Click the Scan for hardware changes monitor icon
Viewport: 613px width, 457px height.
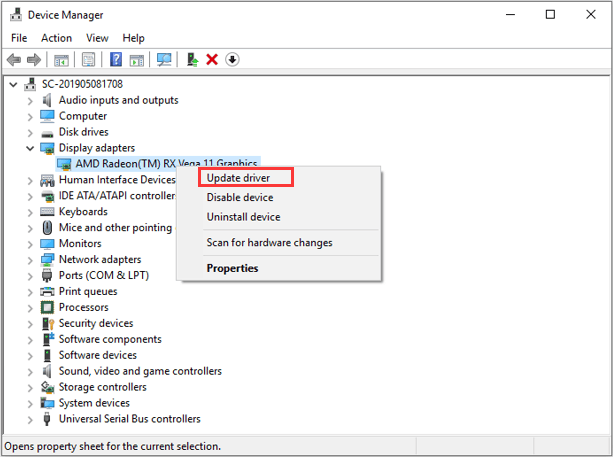point(164,59)
